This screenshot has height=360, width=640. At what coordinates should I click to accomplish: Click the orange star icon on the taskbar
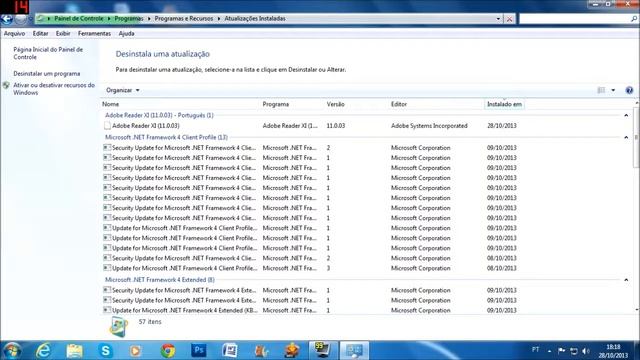coord(292,351)
